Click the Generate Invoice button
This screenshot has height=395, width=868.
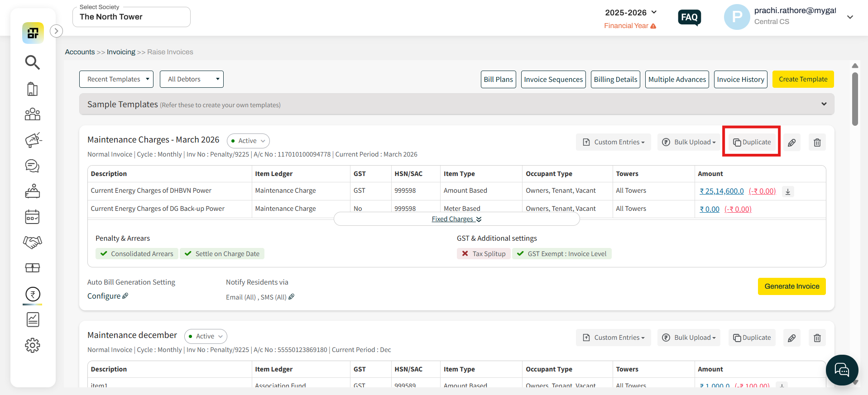[792, 286]
